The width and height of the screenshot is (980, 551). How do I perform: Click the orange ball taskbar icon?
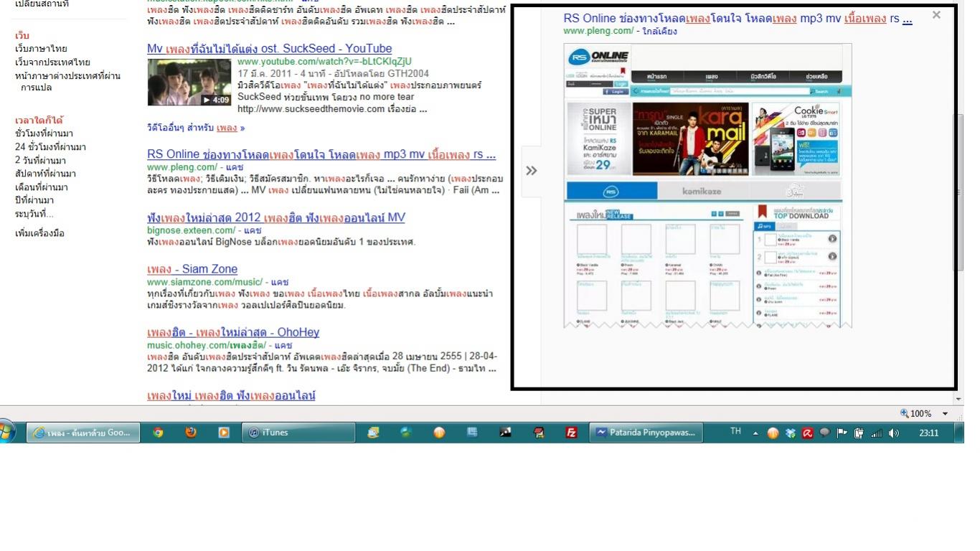click(x=439, y=433)
